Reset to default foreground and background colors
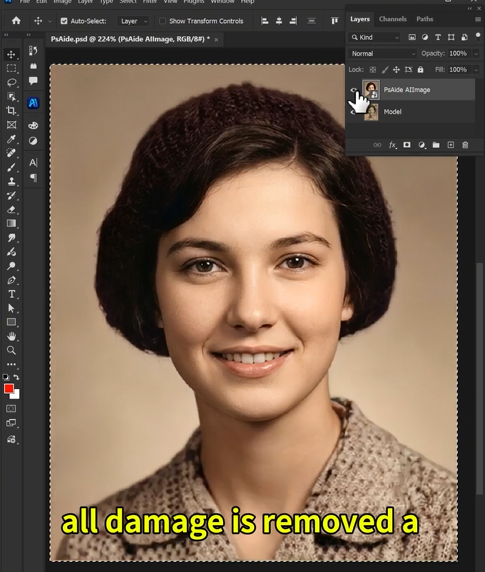Viewport: 485px width, 572px height. click(x=5, y=377)
